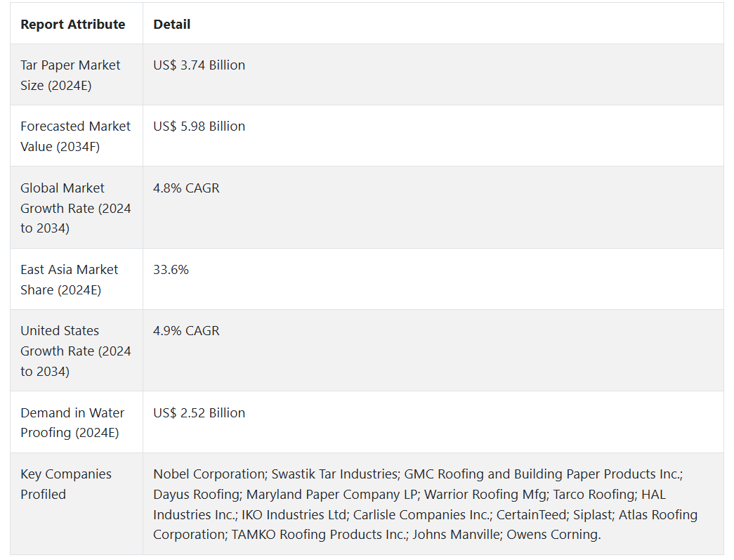Image resolution: width=734 pixels, height=560 pixels.
Task: Select the Key Companies Profiled label
Action: pos(66,484)
